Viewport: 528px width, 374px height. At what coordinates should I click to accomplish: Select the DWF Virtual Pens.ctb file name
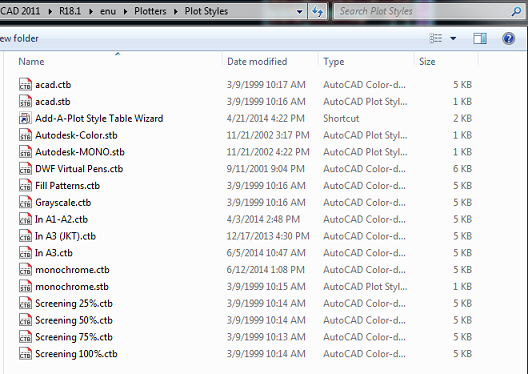pos(79,169)
